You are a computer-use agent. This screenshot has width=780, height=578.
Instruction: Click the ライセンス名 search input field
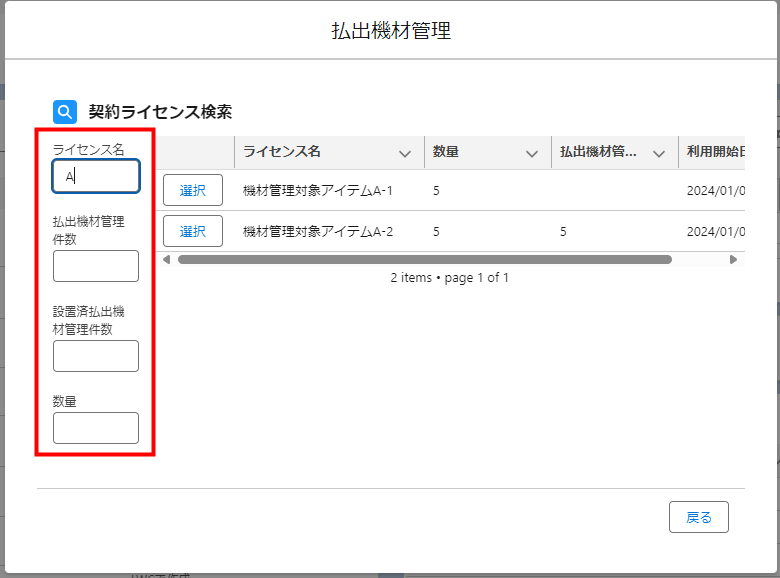[96, 176]
